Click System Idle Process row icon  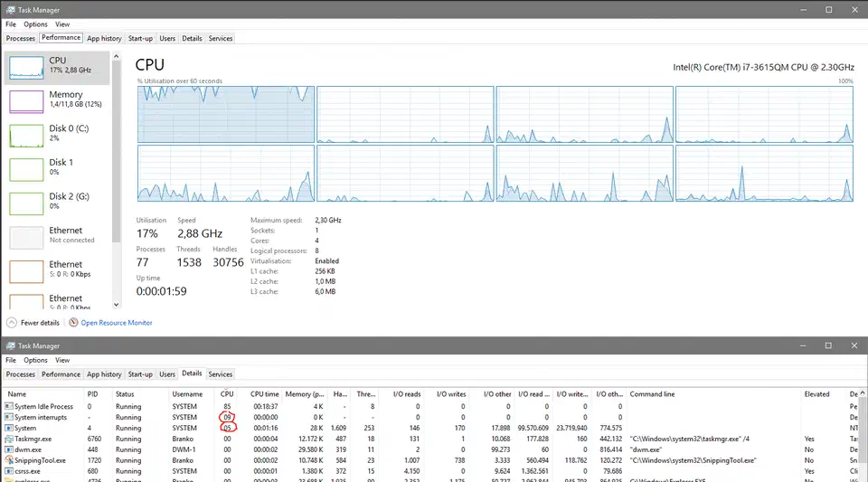click(x=9, y=406)
